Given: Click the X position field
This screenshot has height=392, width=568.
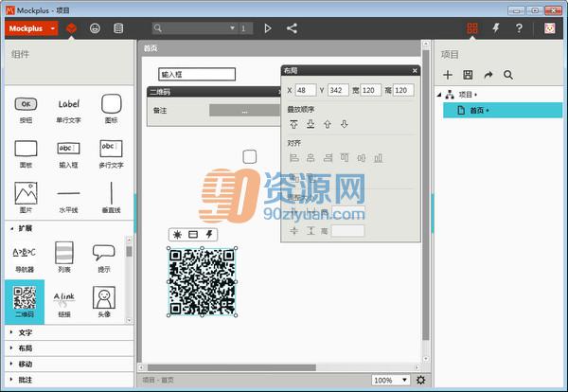Looking at the screenshot, I should pyautogui.click(x=306, y=90).
